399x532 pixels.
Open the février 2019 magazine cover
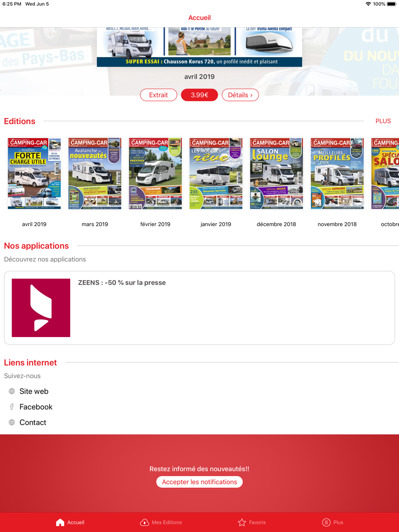tap(156, 173)
